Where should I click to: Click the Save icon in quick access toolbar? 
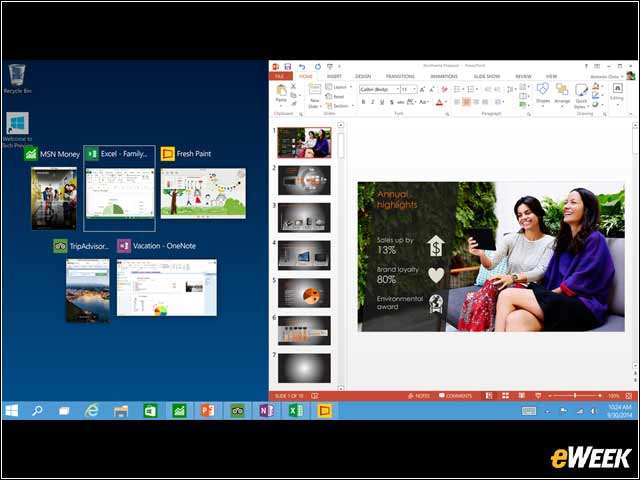pos(288,66)
